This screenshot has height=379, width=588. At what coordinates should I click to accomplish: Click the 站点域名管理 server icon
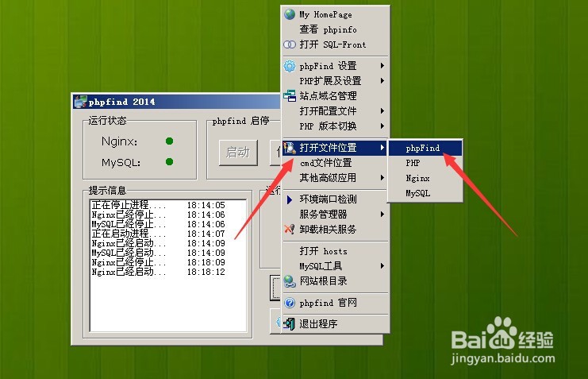[x=290, y=95]
